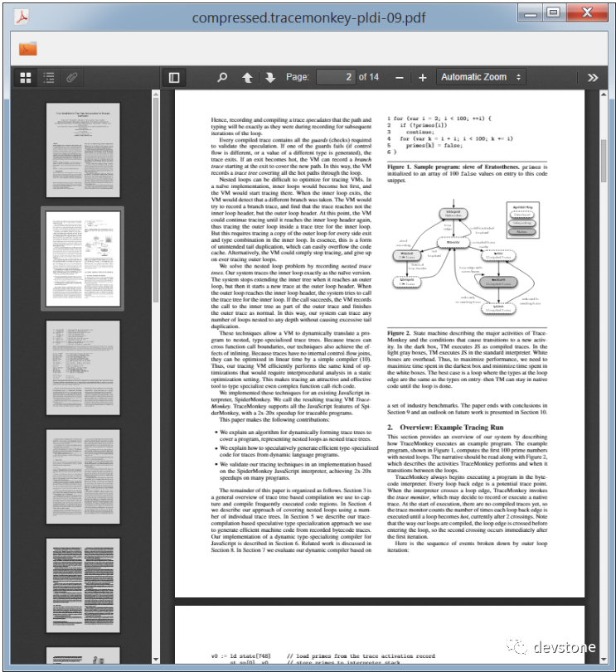Select page 2 thumbnail
Screen dimensions: 616x672
coord(83,259)
